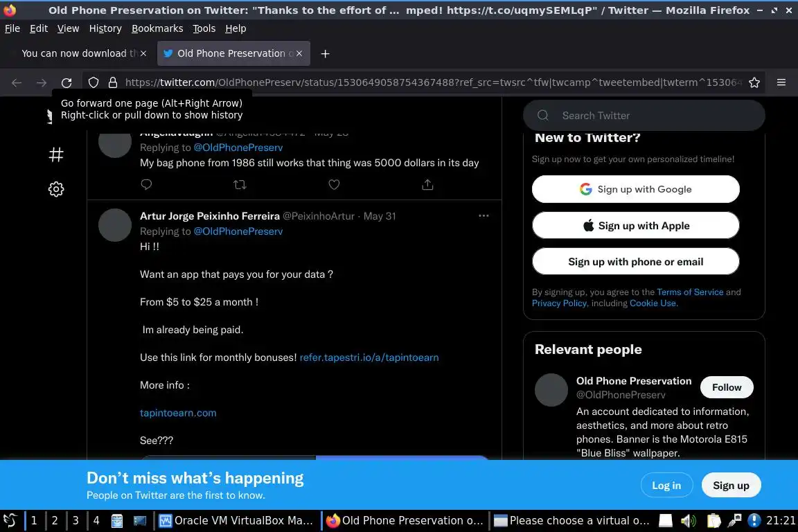Open refer.tapestri.io/a/tapintoearn link
Viewport: 798px width, 532px height.
pyautogui.click(x=369, y=357)
